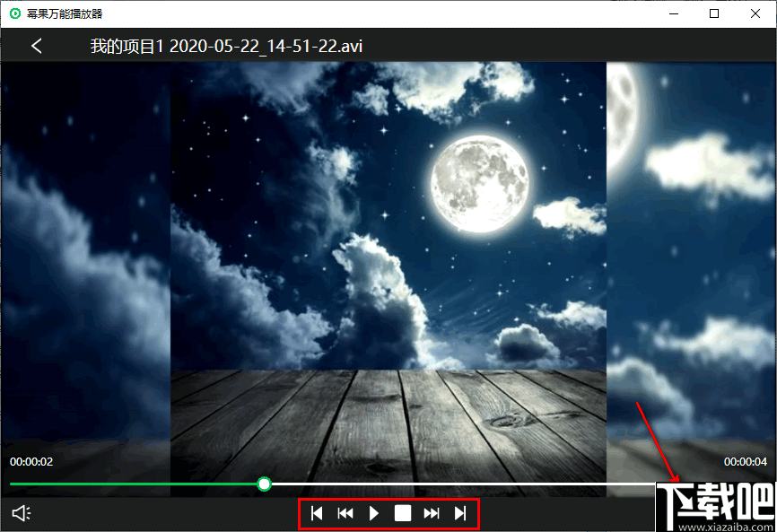
Task: Maximize the player window
Action: coord(714,13)
